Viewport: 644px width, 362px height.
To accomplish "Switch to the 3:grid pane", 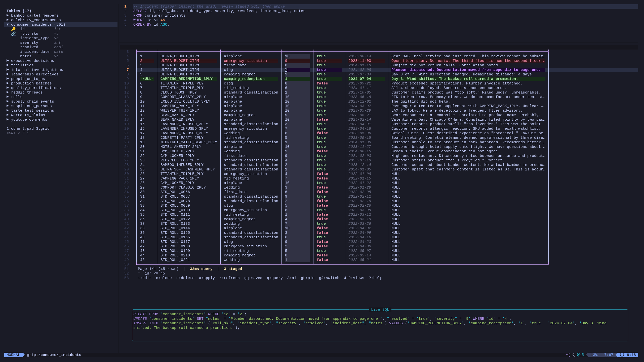I will coord(43,129).
